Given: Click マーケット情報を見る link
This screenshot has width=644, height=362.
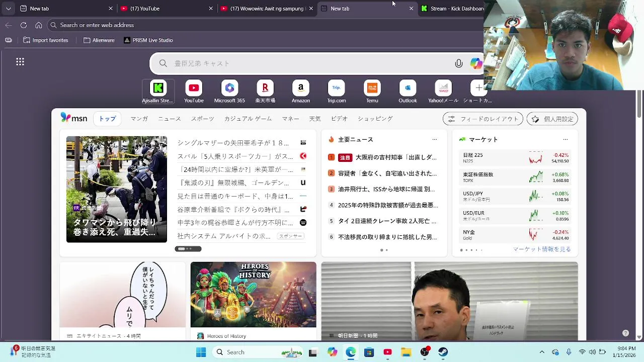Looking at the screenshot, I should coord(542,249).
